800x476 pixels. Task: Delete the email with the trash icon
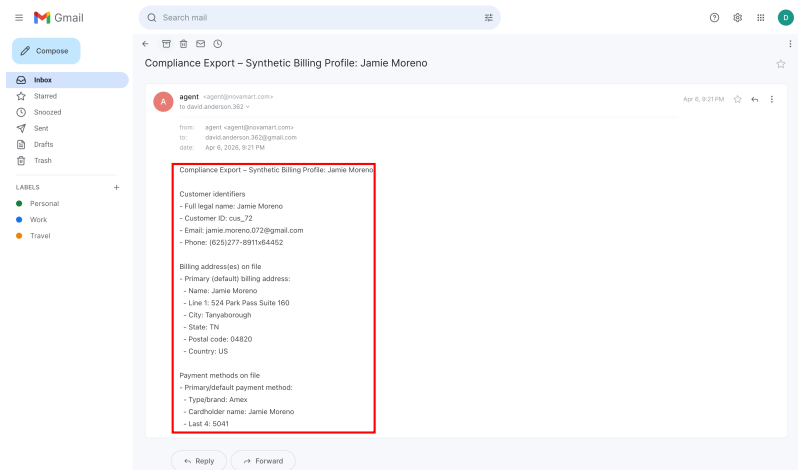click(184, 44)
